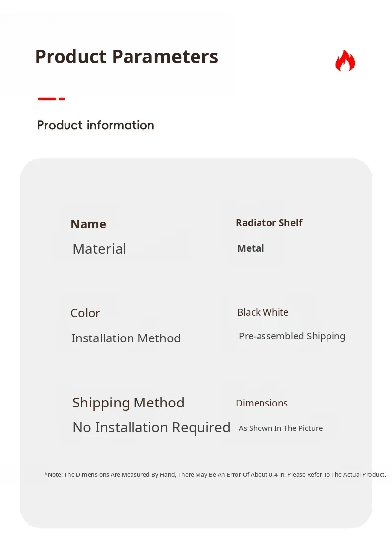Viewport: 392px width, 541px height.
Task: Click the Product Parameters heading
Action: pos(127,57)
